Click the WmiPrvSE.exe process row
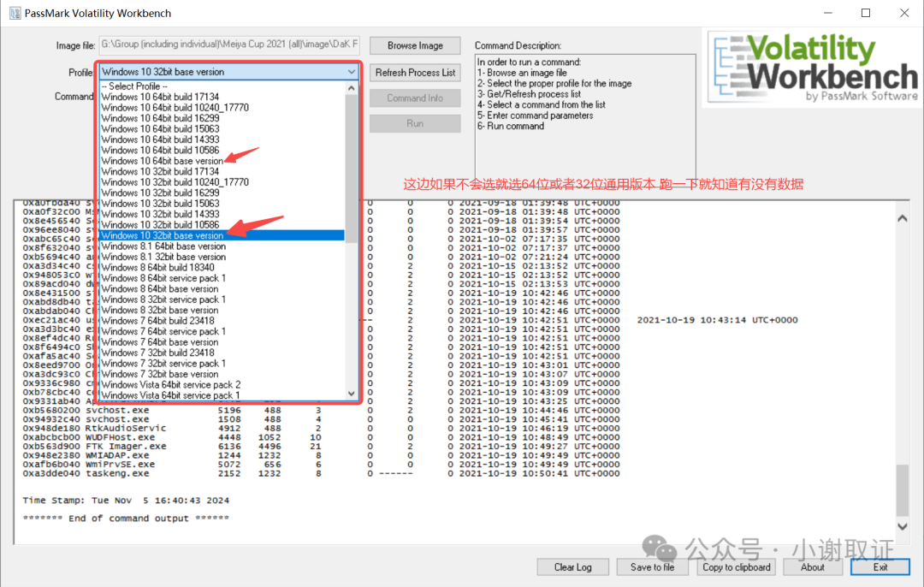This screenshot has width=924, height=587. coord(321,465)
